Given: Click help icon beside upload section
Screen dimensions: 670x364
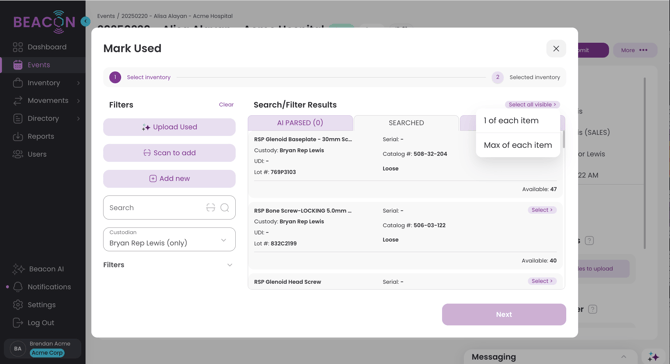Looking at the screenshot, I should tap(589, 241).
